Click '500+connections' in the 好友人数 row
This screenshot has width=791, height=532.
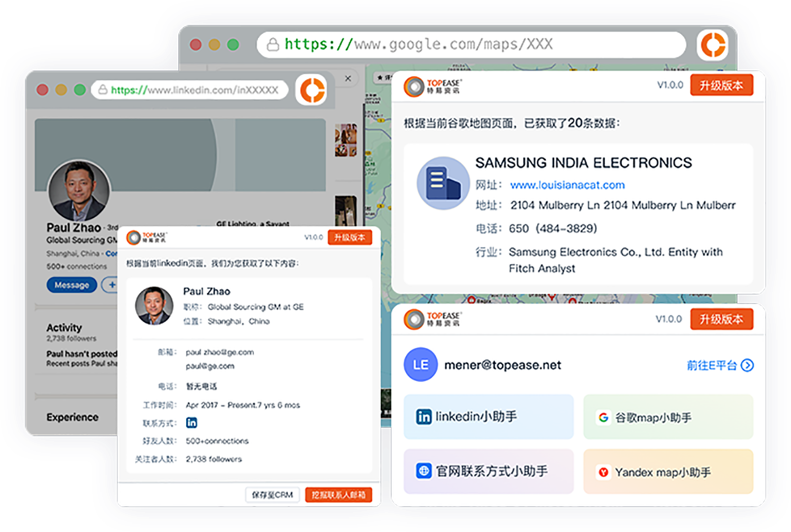pos(217,441)
